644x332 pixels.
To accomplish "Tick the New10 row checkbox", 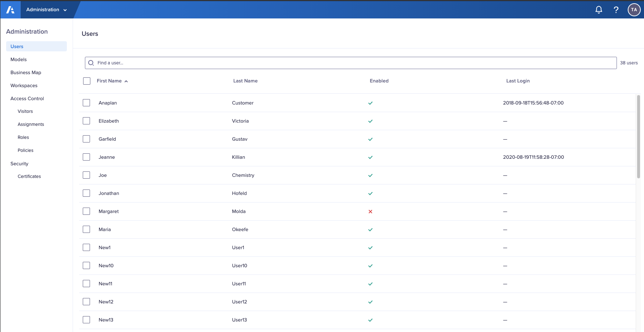I will 86,265.
